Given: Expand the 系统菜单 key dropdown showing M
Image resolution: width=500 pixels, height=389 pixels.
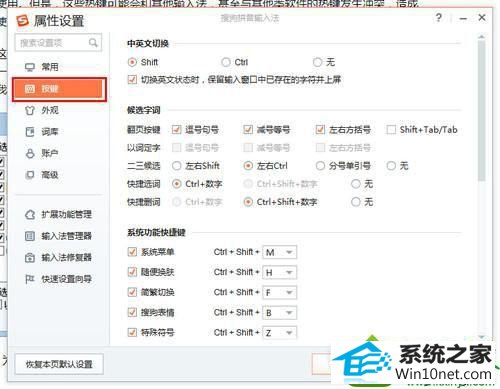Looking at the screenshot, I should pos(279,252).
